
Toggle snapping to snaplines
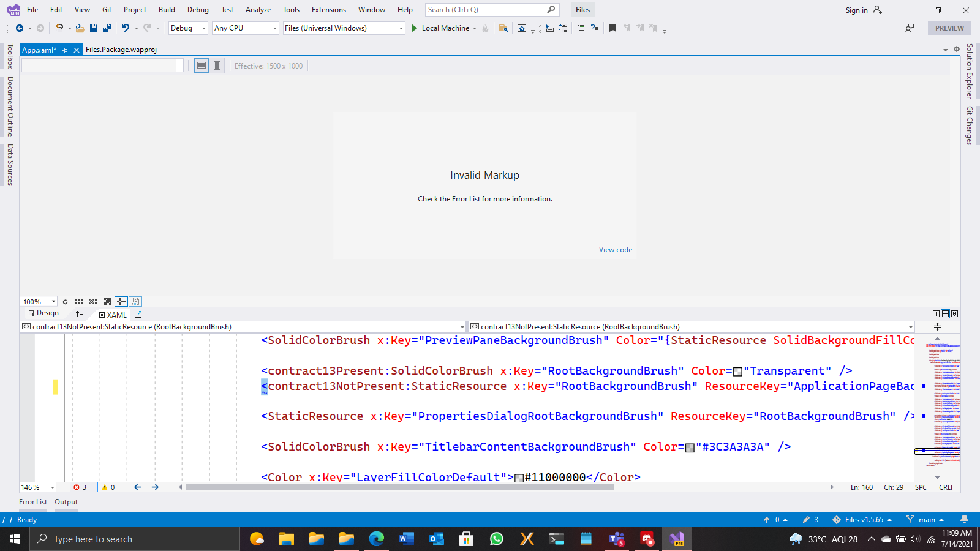click(121, 302)
